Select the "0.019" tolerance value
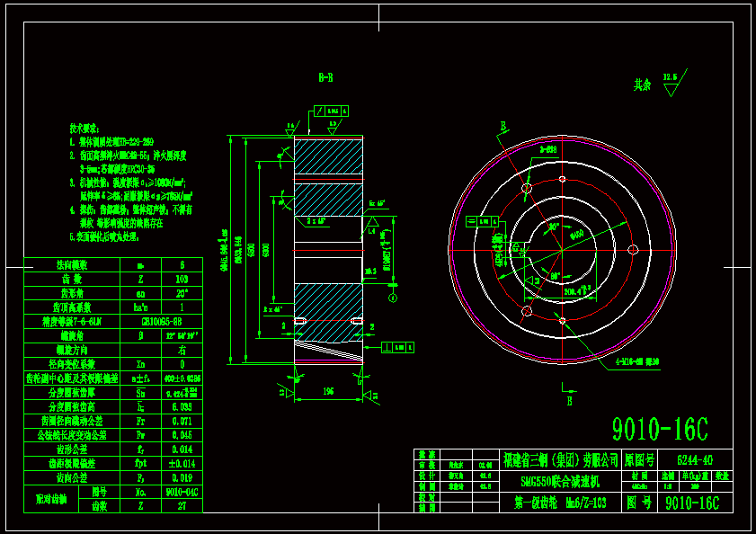The image size is (756, 534). [182, 478]
